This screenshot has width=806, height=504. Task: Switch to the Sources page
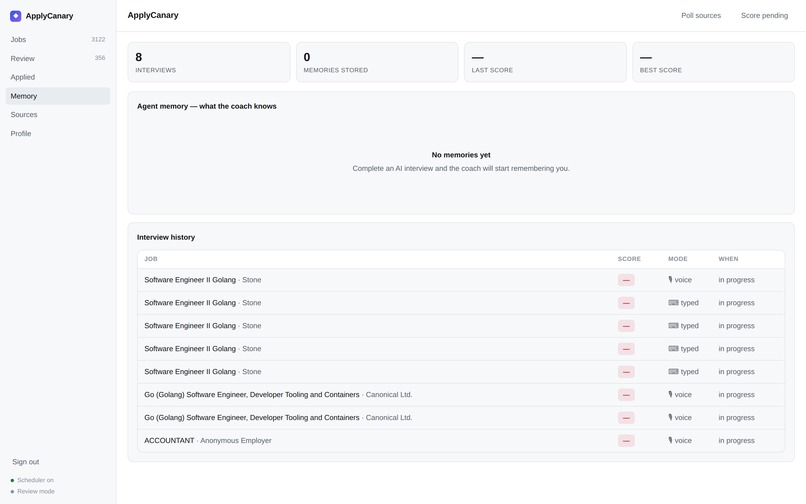coord(58,115)
